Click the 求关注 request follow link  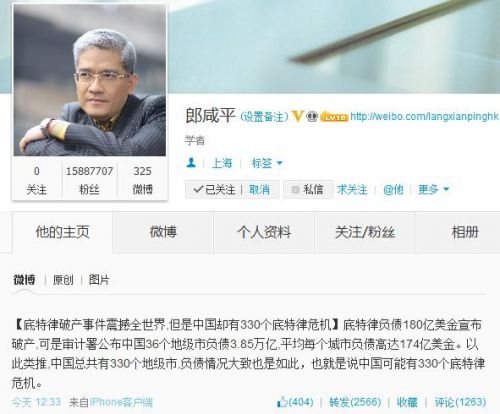[x=352, y=189]
